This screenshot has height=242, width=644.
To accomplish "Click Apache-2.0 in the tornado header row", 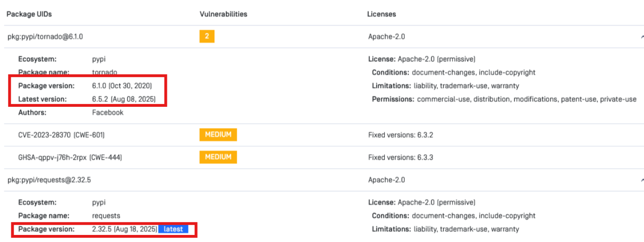I will 386,37.
